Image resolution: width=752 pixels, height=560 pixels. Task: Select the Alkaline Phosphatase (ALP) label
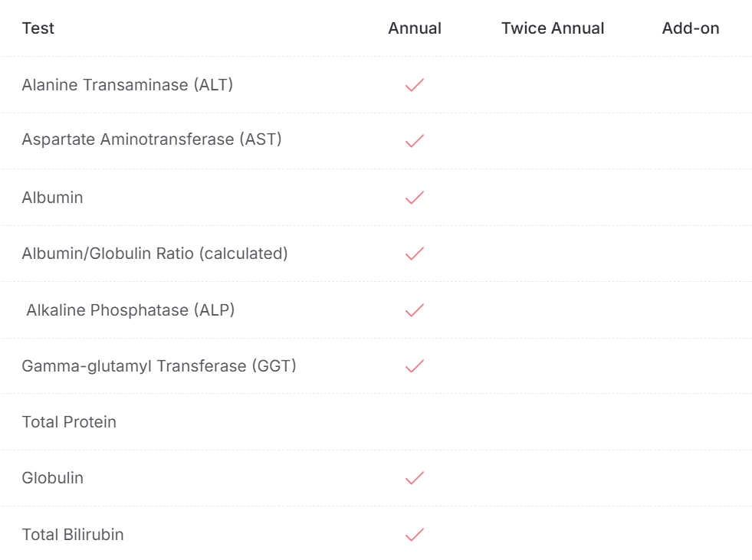(130, 310)
